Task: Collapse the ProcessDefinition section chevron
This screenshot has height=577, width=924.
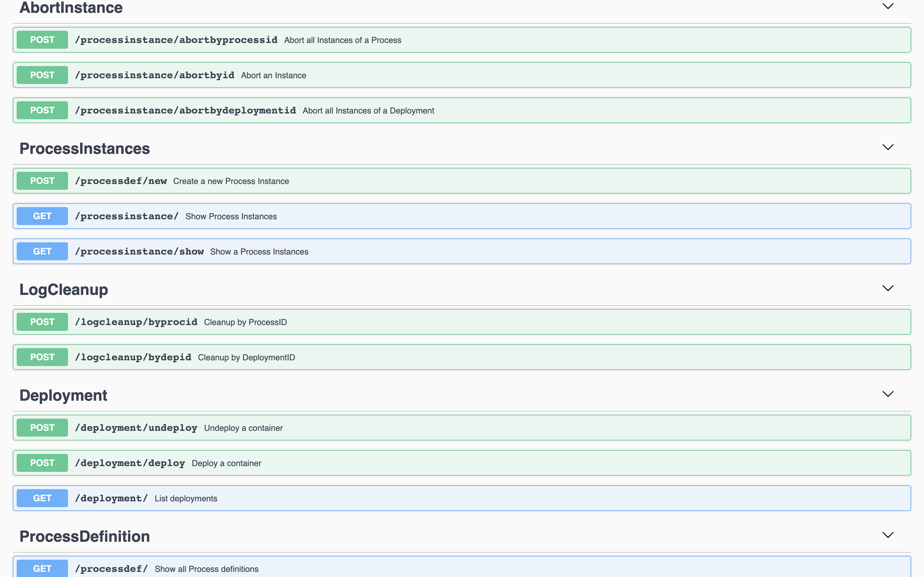Action: click(888, 535)
